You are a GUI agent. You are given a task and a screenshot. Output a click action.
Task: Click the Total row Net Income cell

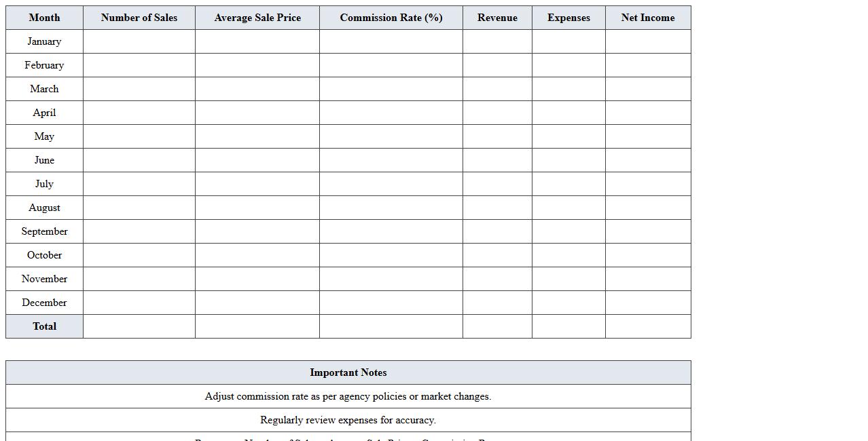pos(648,326)
